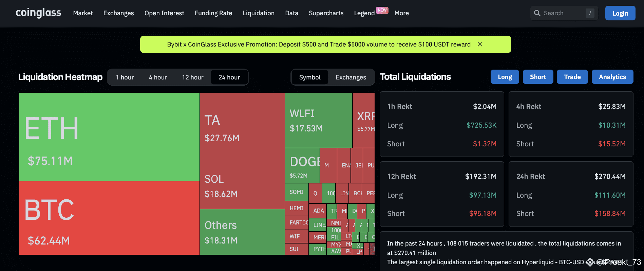This screenshot has height=271, width=644.
Task: Open the Exchanges menu
Action: (118, 13)
